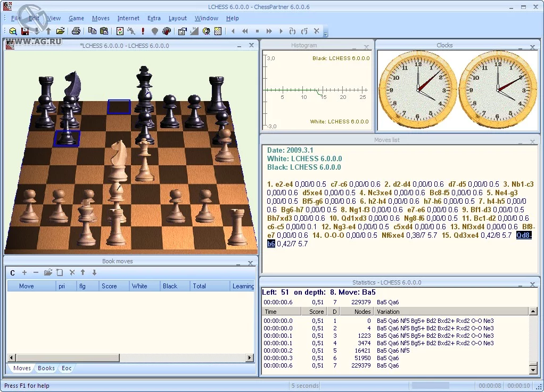This screenshot has width=544, height=392.
Task: Click the clockwise loop arrow icon
Action: tap(292, 31)
